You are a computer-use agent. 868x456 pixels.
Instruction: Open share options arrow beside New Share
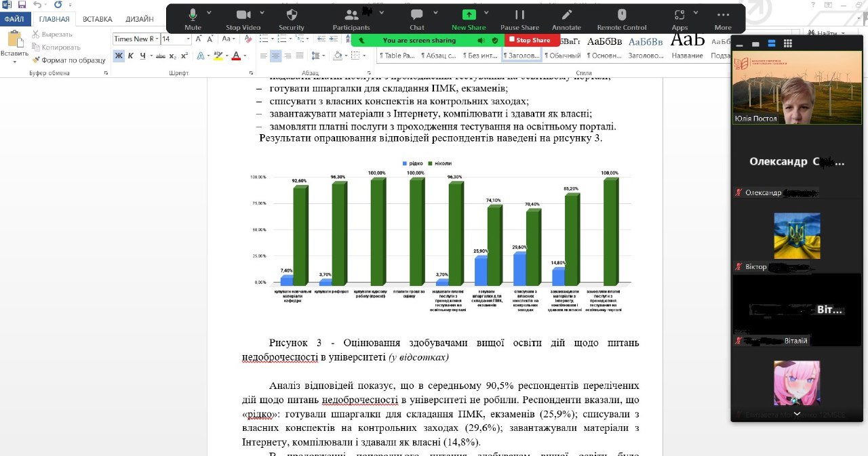486,13
